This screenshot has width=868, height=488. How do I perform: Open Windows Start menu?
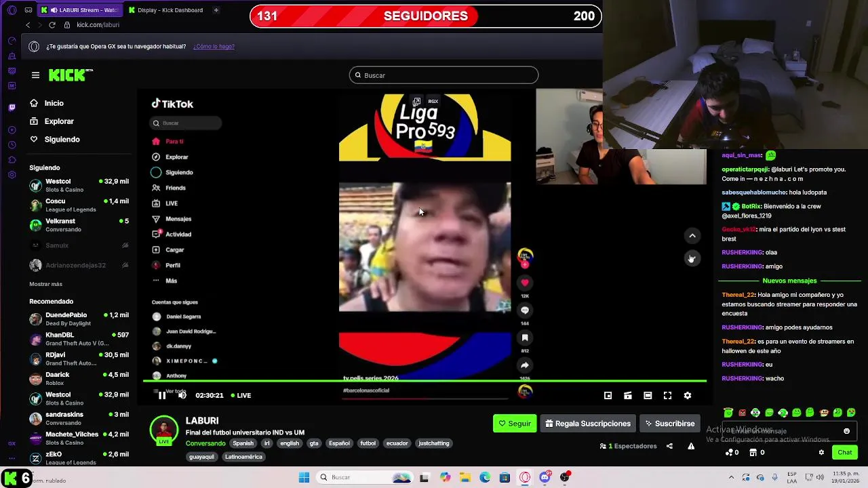tap(304, 477)
